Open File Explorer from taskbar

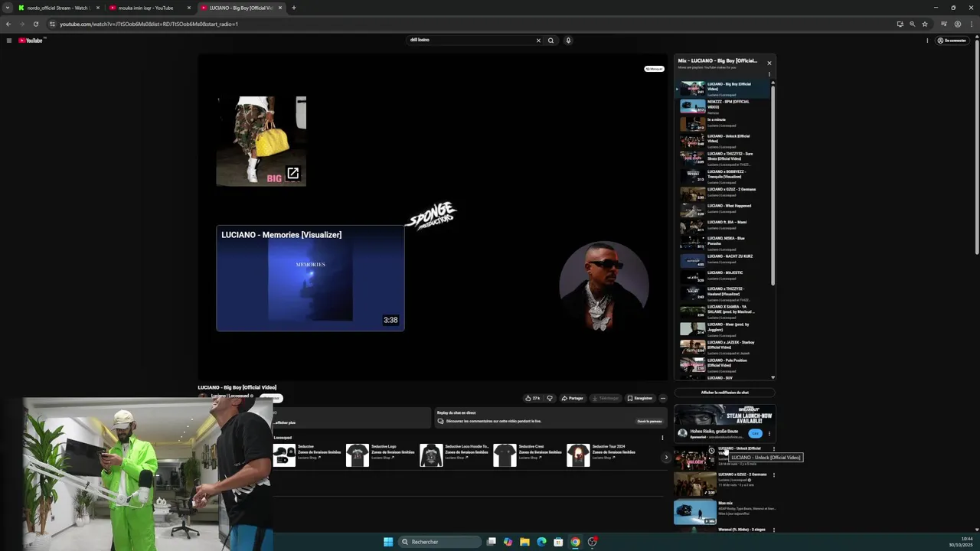524,542
